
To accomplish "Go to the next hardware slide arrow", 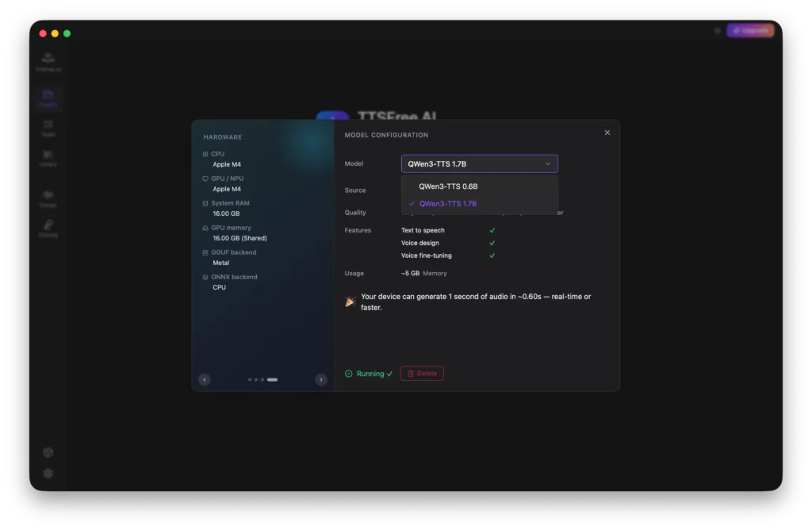I will tap(321, 380).
